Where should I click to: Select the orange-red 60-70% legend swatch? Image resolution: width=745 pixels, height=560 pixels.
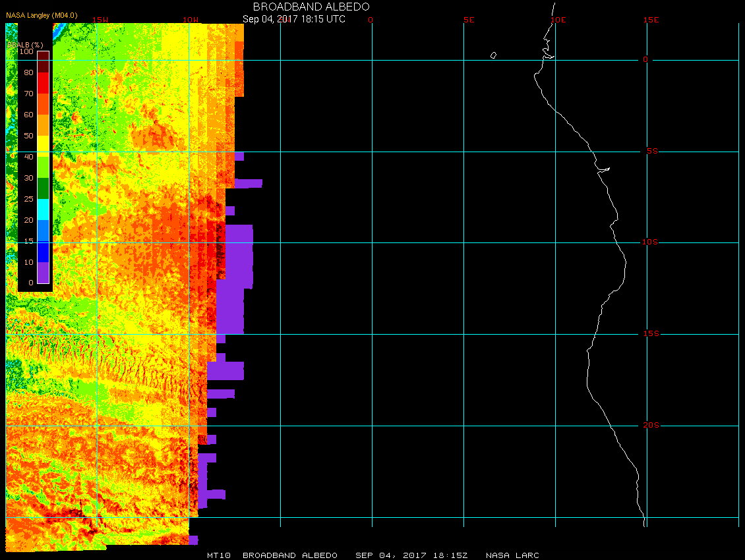(x=44, y=104)
